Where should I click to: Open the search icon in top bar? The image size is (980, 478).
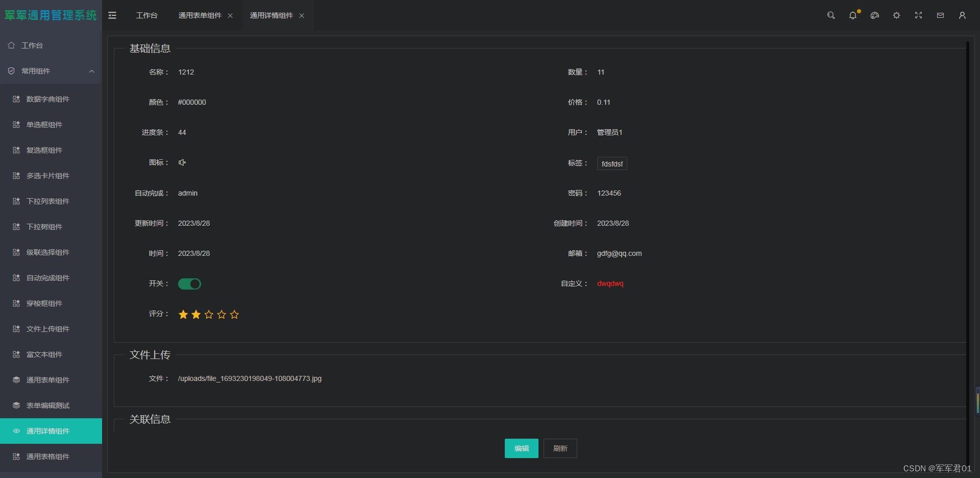(x=831, y=15)
